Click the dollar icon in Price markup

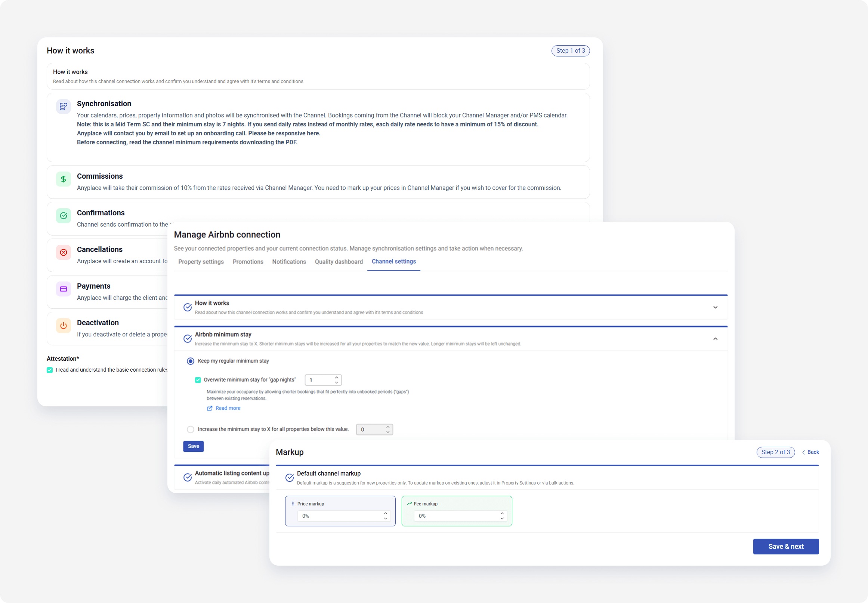[293, 504]
